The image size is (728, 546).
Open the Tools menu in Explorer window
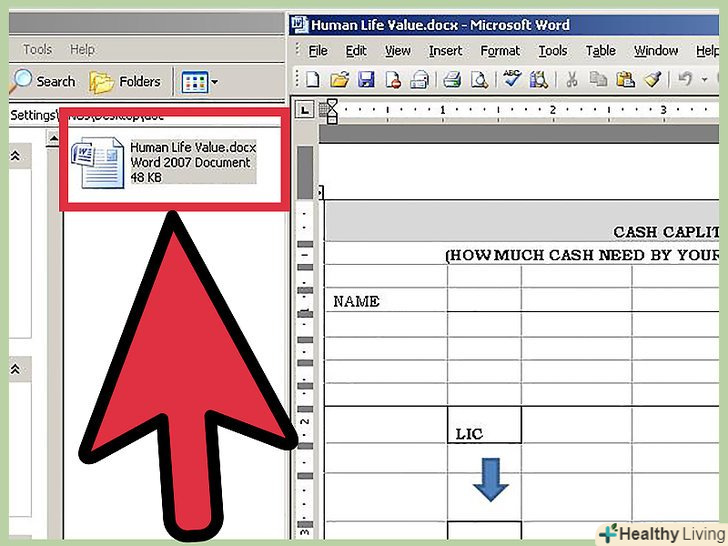[x=37, y=49]
